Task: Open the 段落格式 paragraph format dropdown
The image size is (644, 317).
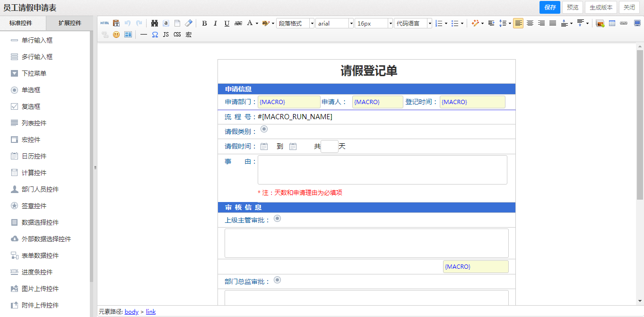Action: [296, 23]
